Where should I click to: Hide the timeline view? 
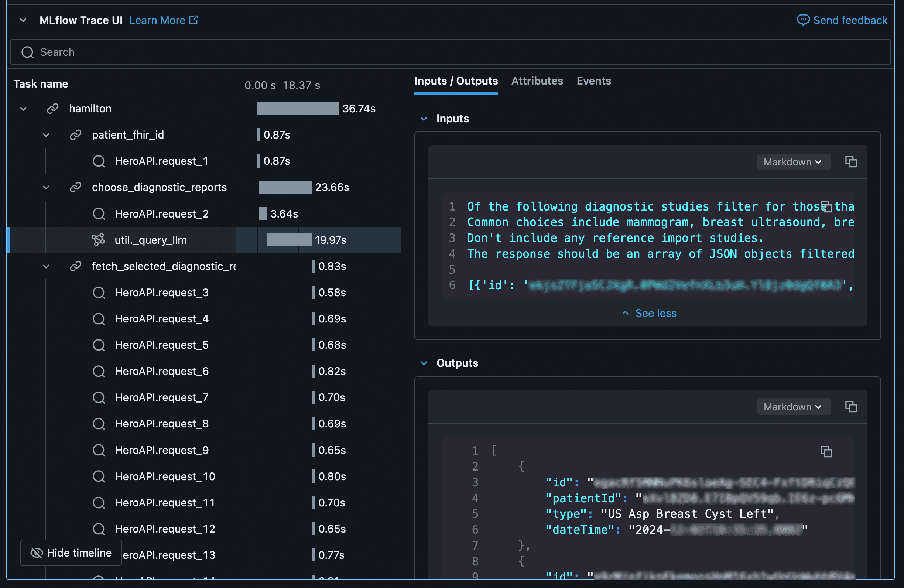pos(71,553)
